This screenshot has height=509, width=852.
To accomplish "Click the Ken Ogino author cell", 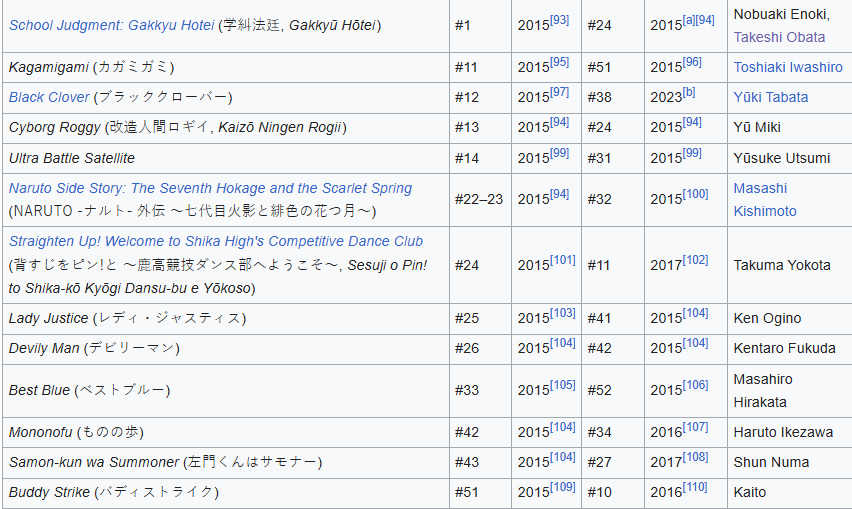I will coord(790,318).
